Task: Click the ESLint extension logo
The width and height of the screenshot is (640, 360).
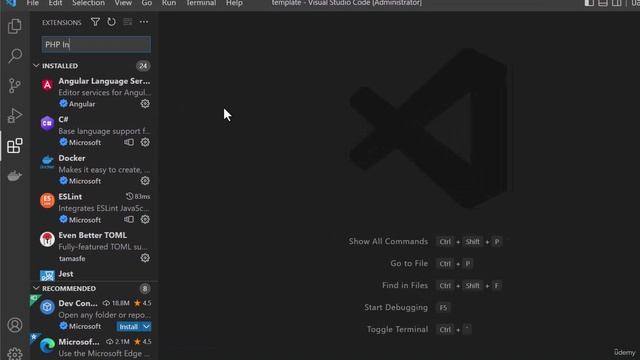Action: pyautogui.click(x=47, y=200)
